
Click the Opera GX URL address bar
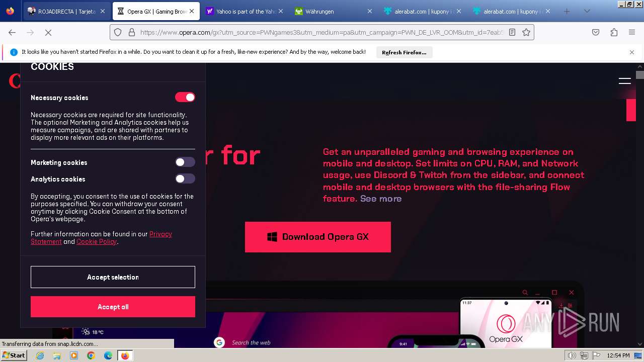point(322,32)
